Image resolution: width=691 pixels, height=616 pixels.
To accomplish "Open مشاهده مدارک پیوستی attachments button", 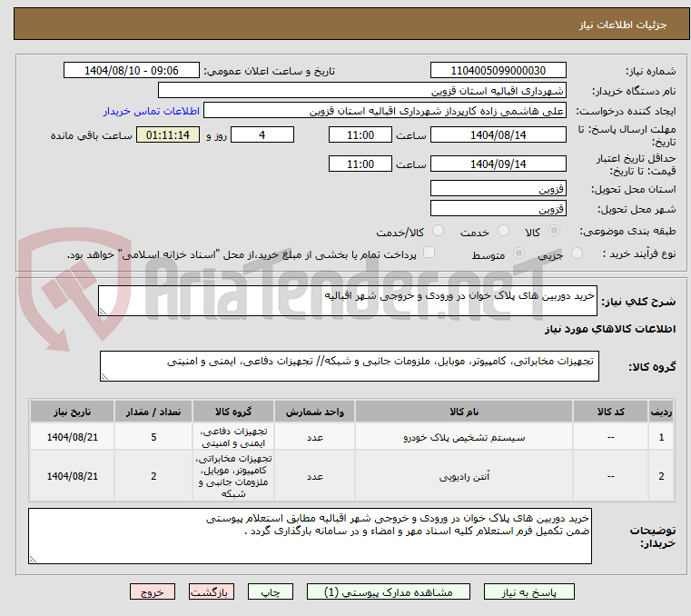I will click(389, 592).
